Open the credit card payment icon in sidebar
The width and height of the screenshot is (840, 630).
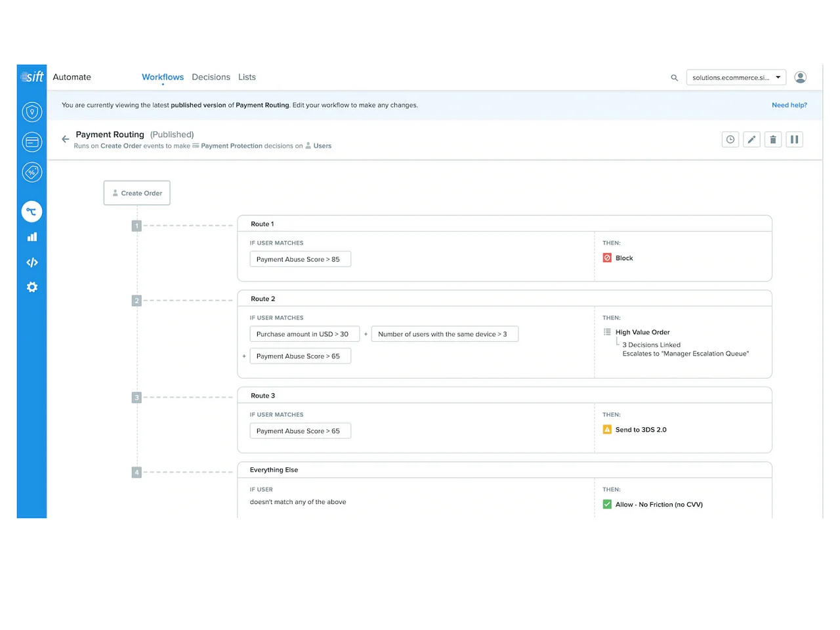click(31, 142)
